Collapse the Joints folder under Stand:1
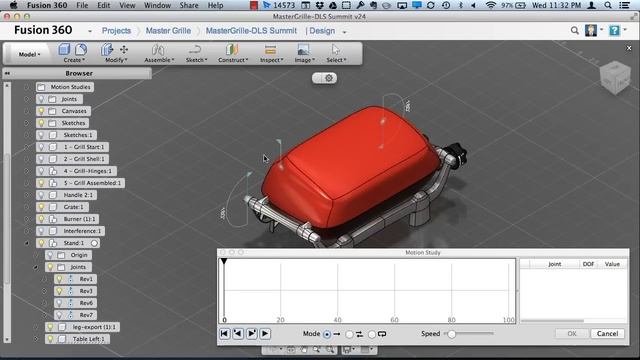 36,267
